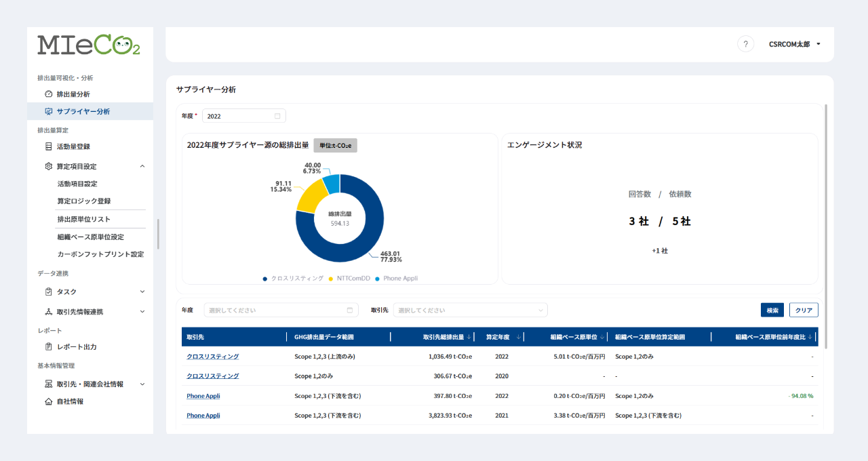Toggle Phone Appli legend item
Screen dimensions: 868x461
[396, 279]
